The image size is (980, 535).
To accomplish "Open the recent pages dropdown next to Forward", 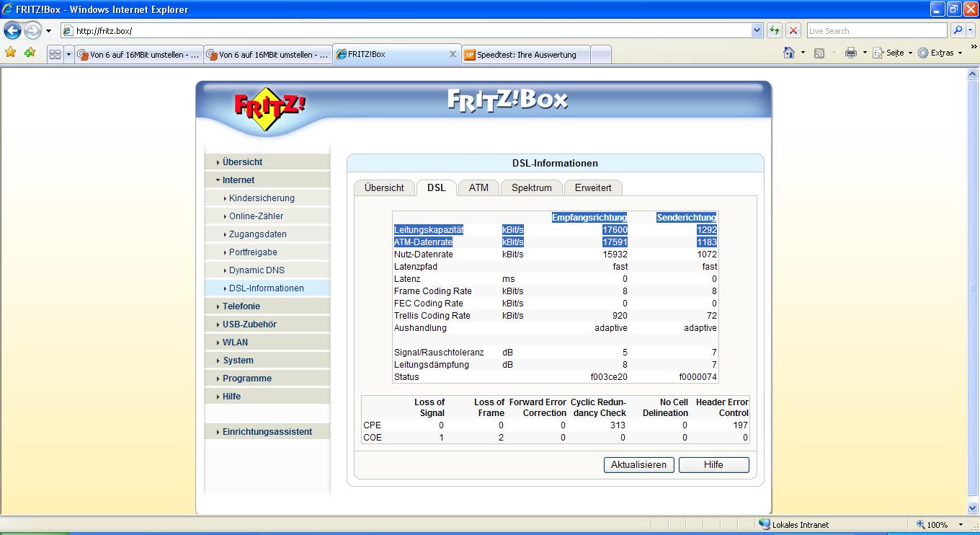I will coord(48,31).
